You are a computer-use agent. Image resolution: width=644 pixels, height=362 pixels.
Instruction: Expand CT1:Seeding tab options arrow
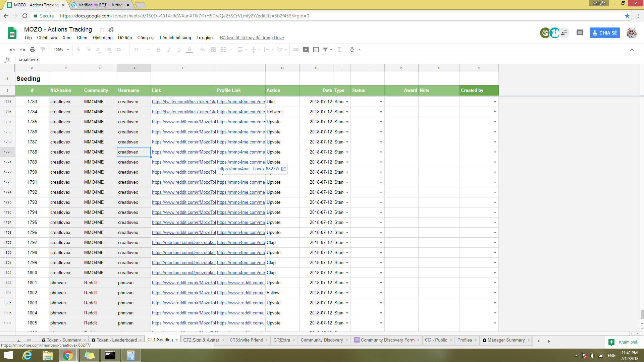point(177,340)
